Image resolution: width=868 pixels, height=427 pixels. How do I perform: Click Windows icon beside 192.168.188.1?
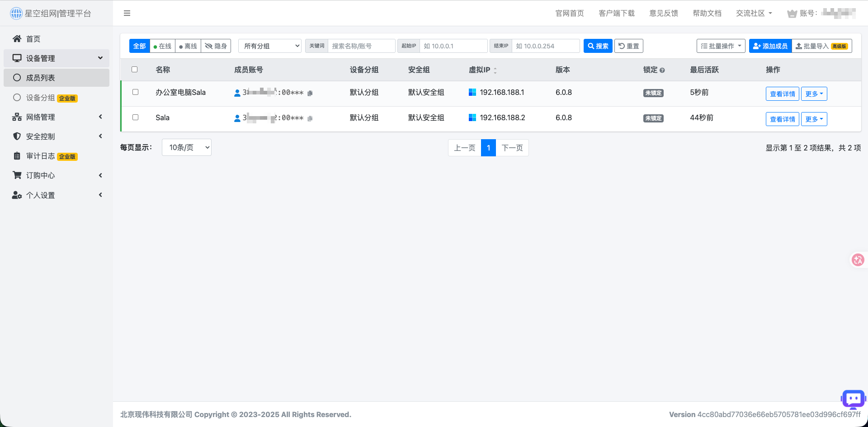click(x=472, y=92)
